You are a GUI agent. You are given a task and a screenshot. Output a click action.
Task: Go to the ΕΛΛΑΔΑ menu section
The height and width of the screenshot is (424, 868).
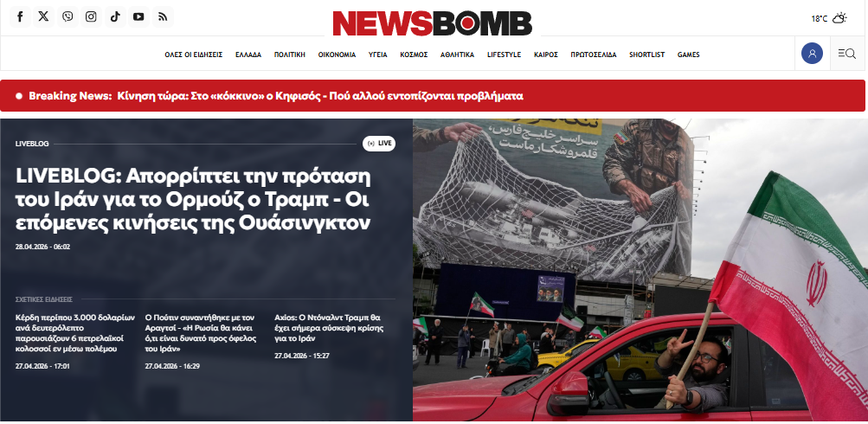click(x=248, y=55)
